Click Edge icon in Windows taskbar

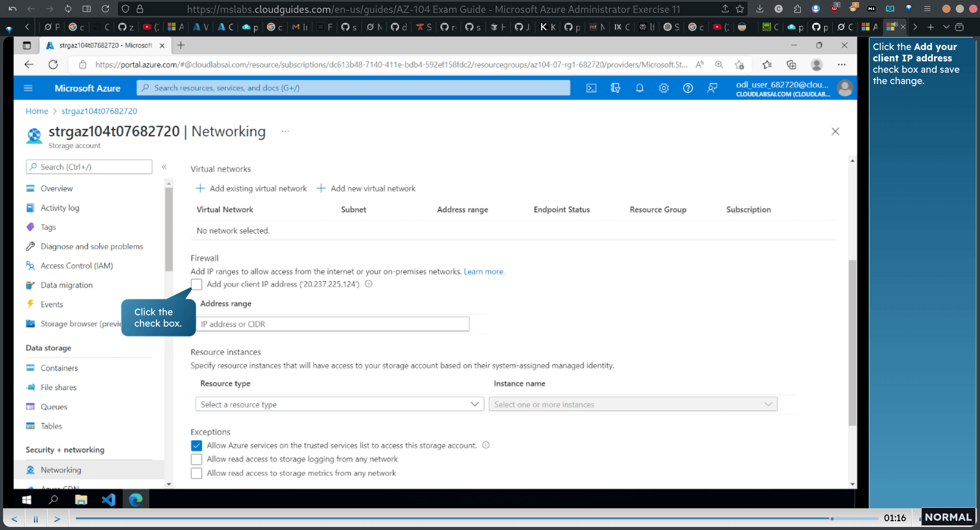[x=136, y=500]
